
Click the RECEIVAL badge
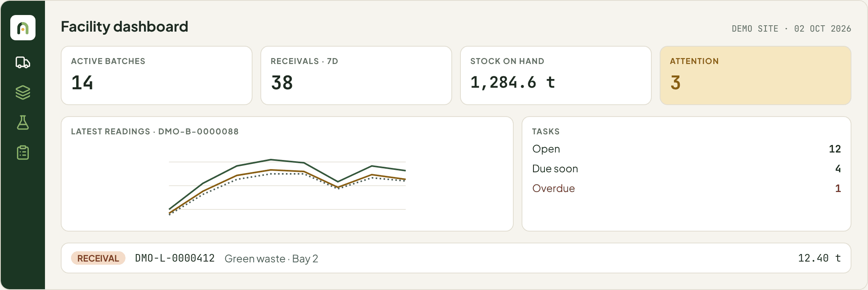point(98,258)
